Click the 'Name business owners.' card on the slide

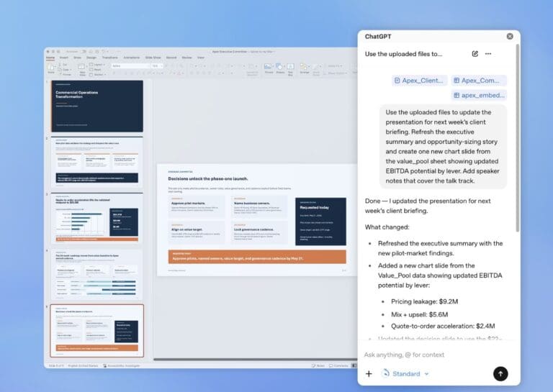[259, 206]
